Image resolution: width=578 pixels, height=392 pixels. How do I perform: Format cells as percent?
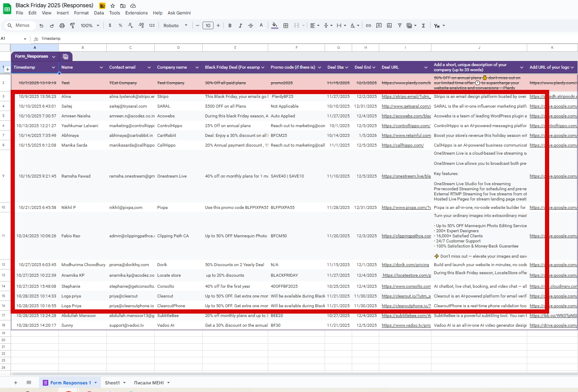click(120, 25)
